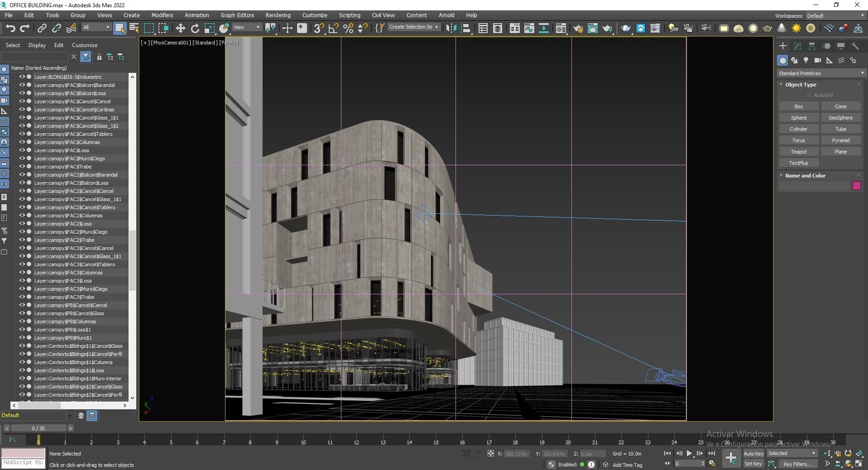The image size is (868, 470).
Task: Select the Lights category icon
Action: click(806, 60)
